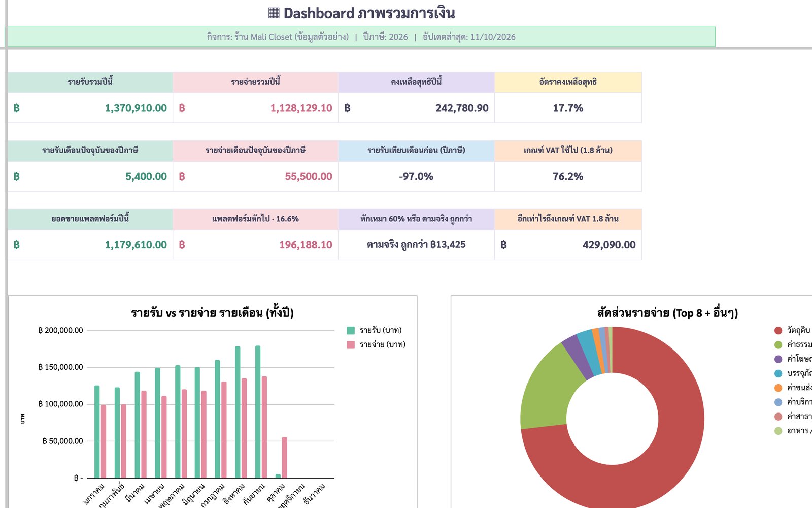Click the pink ตุลาคม expense bar

tap(284, 457)
